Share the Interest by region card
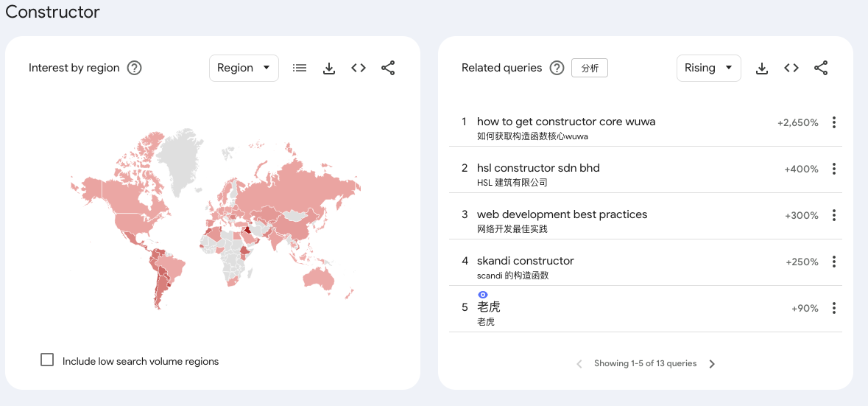 (x=388, y=68)
